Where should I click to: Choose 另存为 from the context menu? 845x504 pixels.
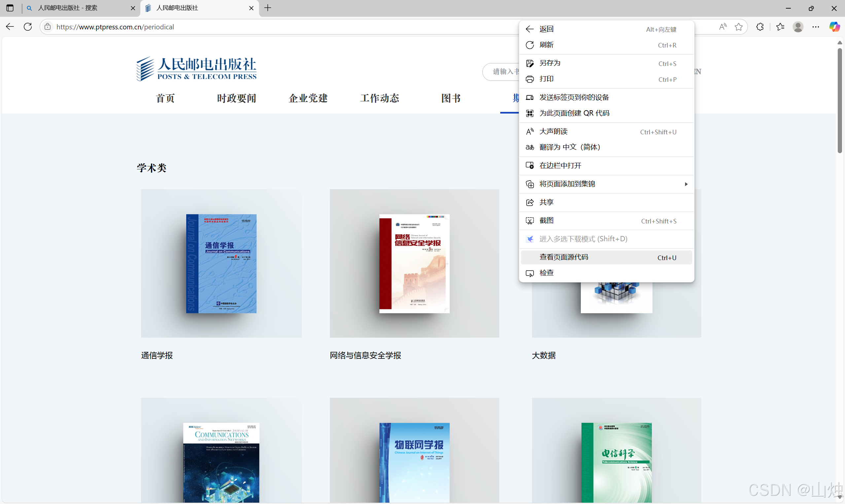pyautogui.click(x=607, y=63)
